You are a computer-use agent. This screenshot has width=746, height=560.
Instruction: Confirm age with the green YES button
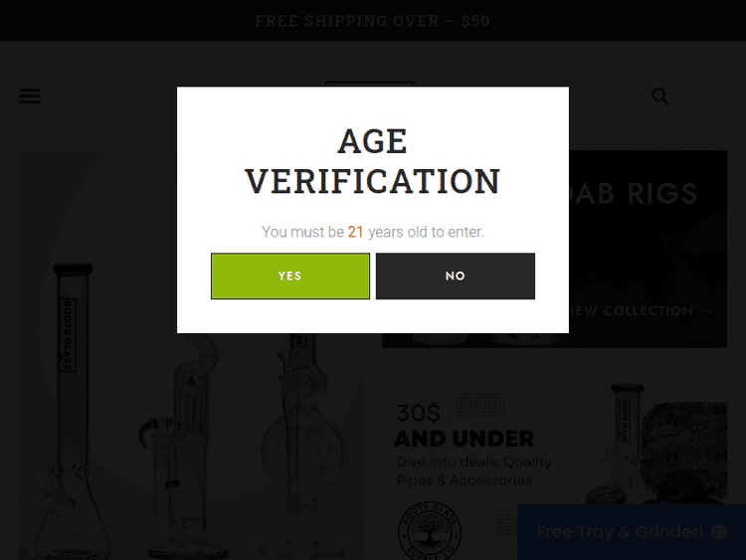pyautogui.click(x=289, y=276)
